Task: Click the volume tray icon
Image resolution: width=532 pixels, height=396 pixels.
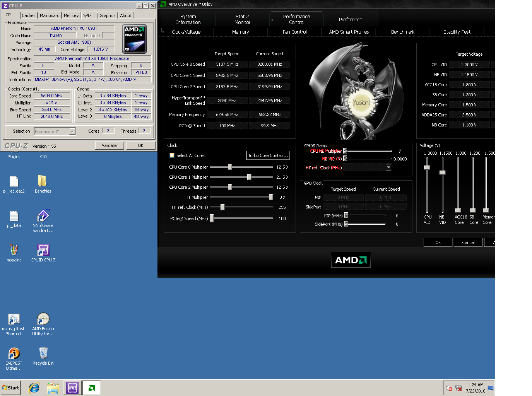Action: coord(449,388)
